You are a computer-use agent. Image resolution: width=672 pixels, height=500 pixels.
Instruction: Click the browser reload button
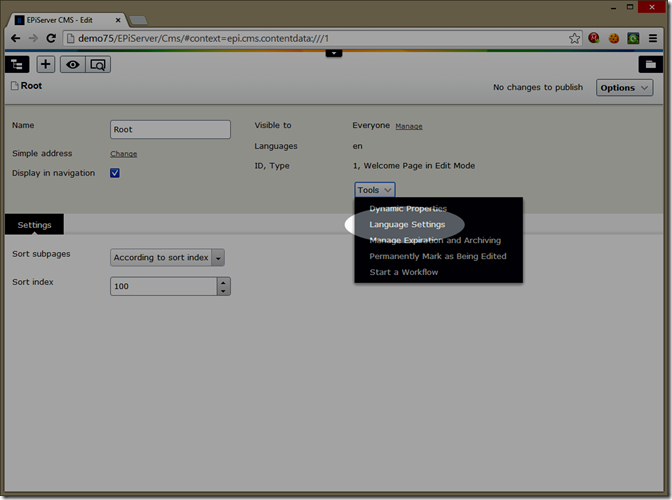pos(52,38)
